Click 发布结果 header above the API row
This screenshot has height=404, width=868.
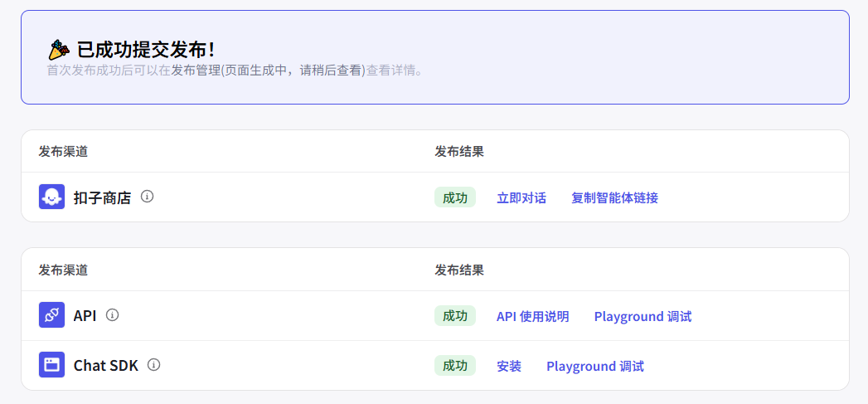tap(459, 270)
